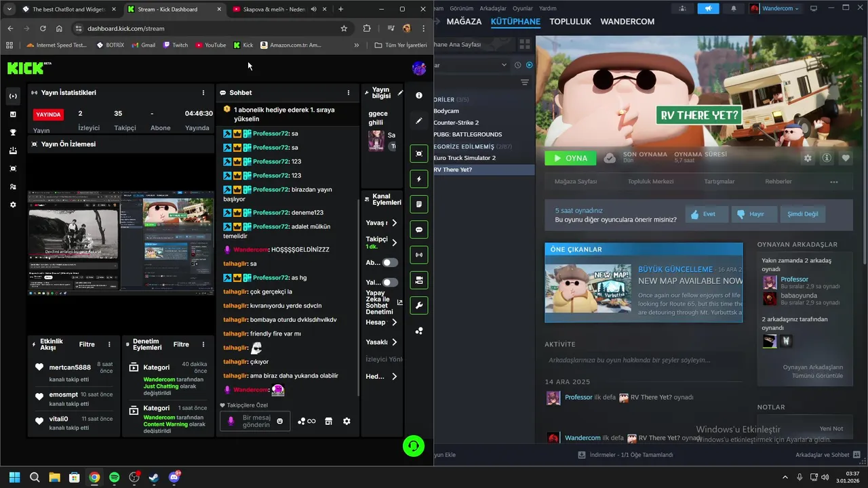
Task: Toggle the Yal... switch in Kanal Eylemleri
Action: 390,282
